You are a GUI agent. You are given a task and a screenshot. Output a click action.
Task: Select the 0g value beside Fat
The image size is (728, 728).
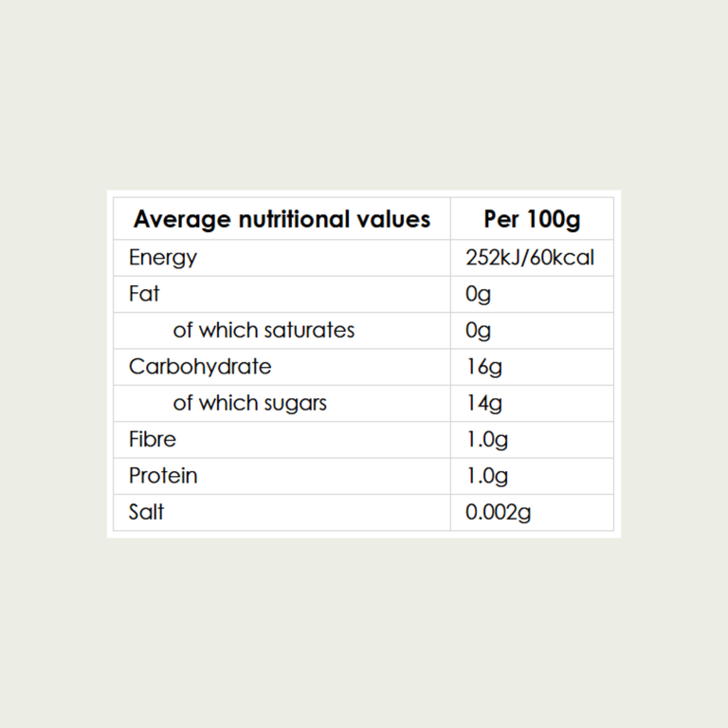click(x=478, y=295)
